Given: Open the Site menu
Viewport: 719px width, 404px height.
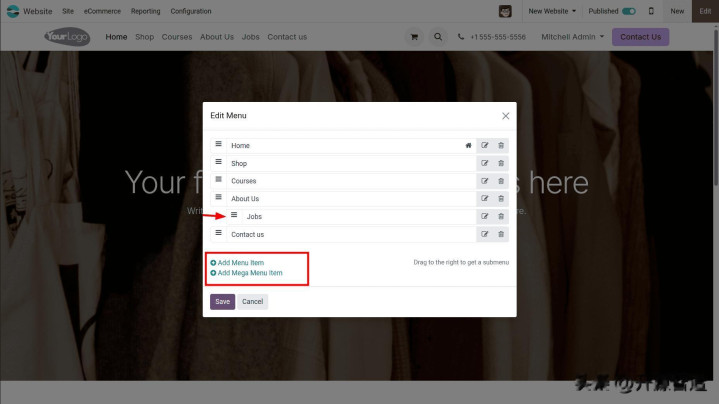Looking at the screenshot, I should click(68, 11).
